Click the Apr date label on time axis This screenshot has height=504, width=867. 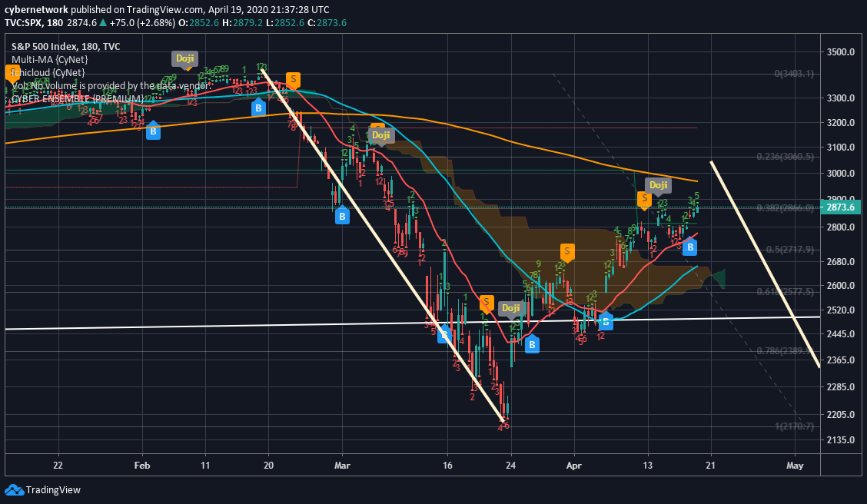(x=574, y=466)
